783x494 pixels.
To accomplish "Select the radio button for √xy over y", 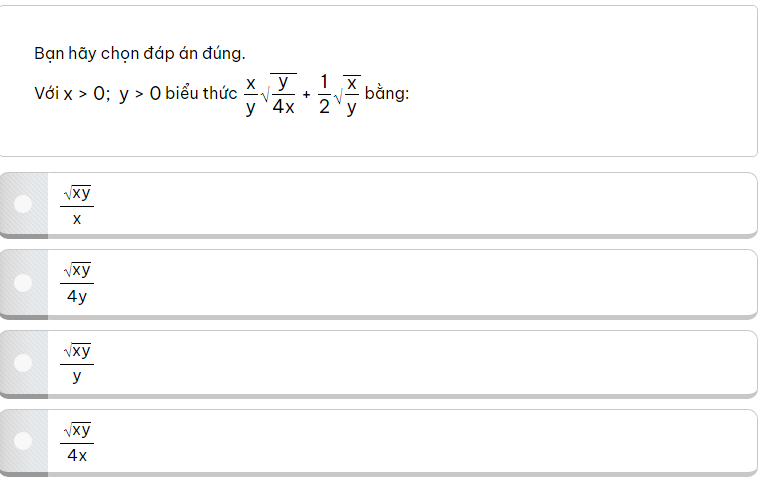I will (23, 362).
